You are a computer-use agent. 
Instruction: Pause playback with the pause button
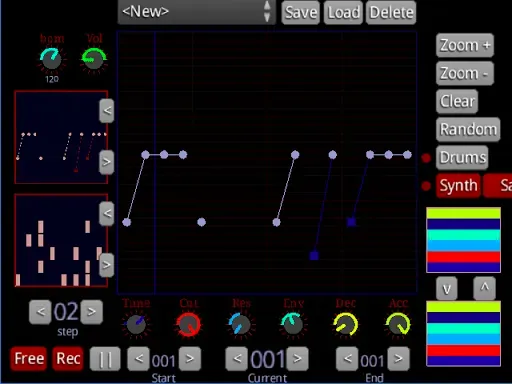[x=105, y=359]
